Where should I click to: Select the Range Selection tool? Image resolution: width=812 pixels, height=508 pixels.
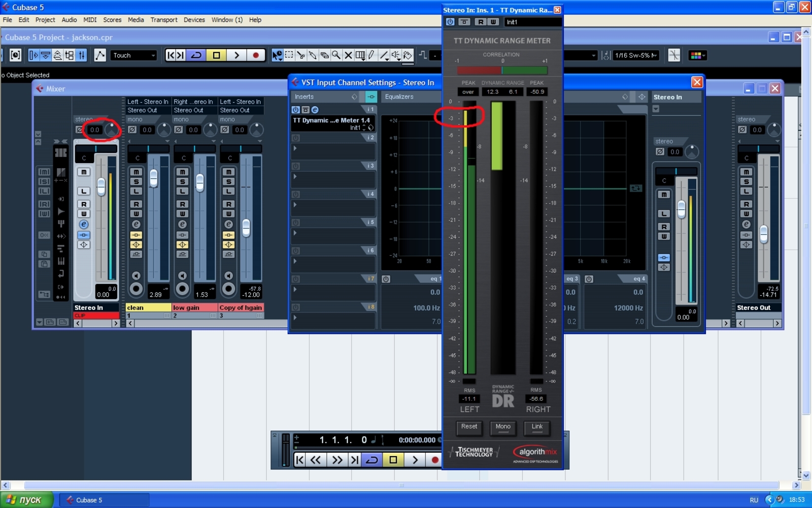[289, 55]
